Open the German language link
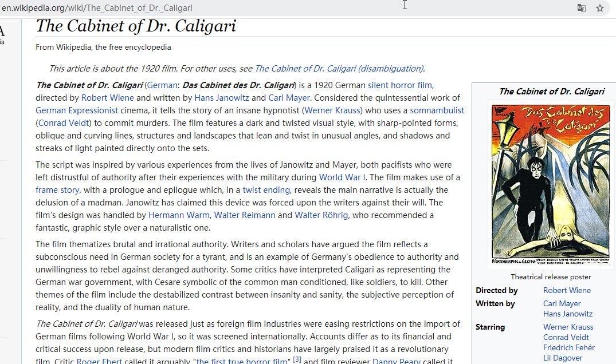The image size is (616, 364). click(x=162, y=85)
